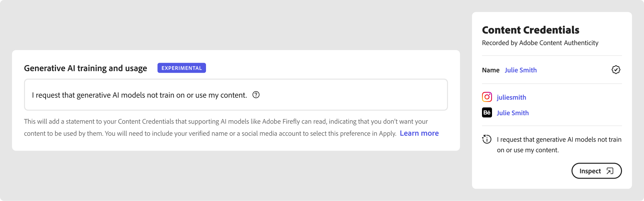Click the Name label in credentials panel
The height and width of the screenshot is (201, 644).
click(x=491, y=70)
